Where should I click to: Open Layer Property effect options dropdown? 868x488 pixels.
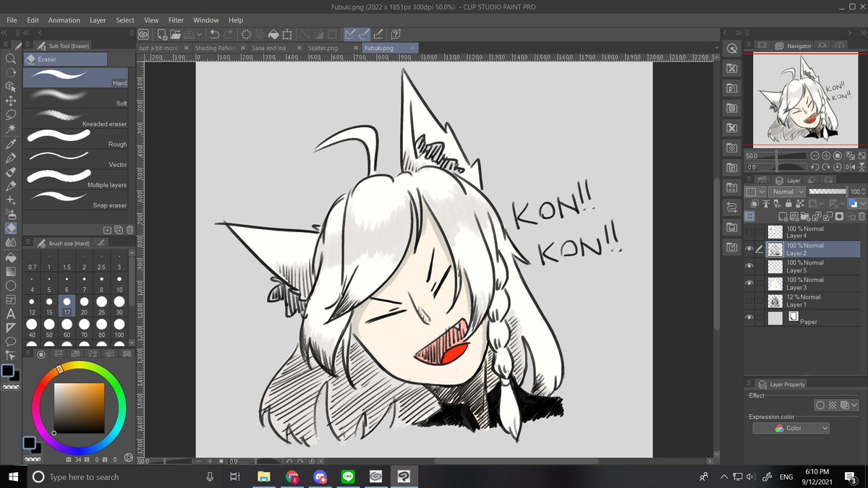855,406
